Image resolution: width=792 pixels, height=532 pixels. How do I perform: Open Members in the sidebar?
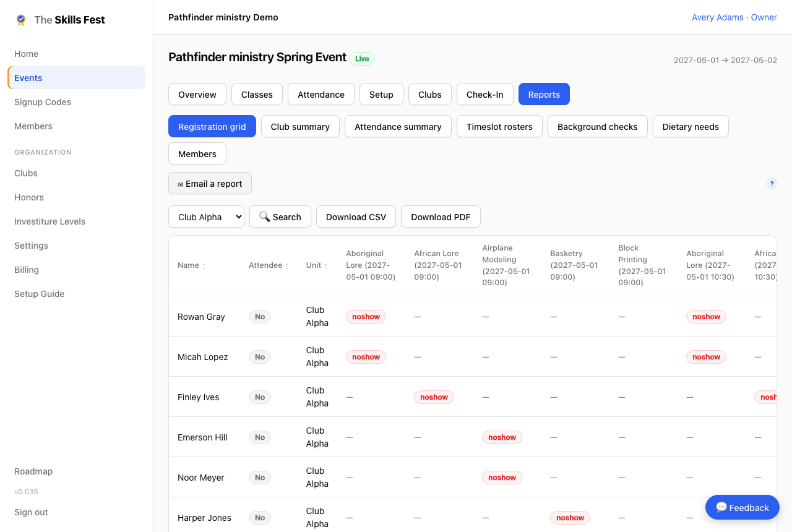[x=76, y=126]
